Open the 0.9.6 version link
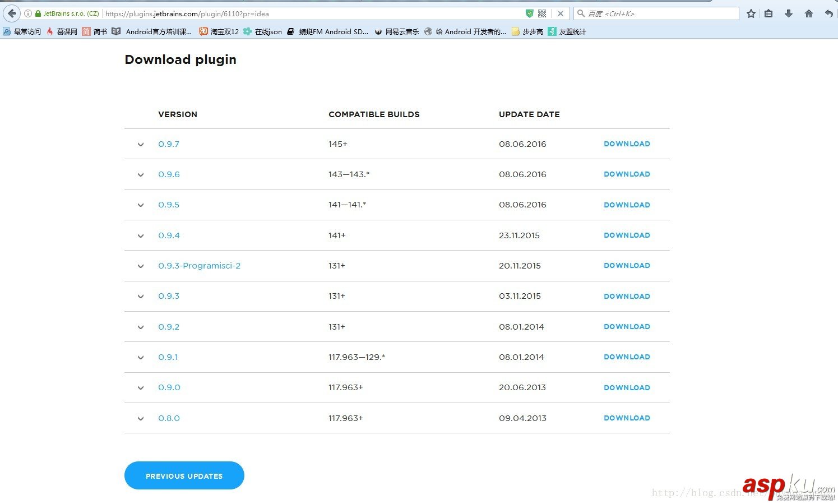This screenshot has height=504, width=838. click(x=169, y=174)
